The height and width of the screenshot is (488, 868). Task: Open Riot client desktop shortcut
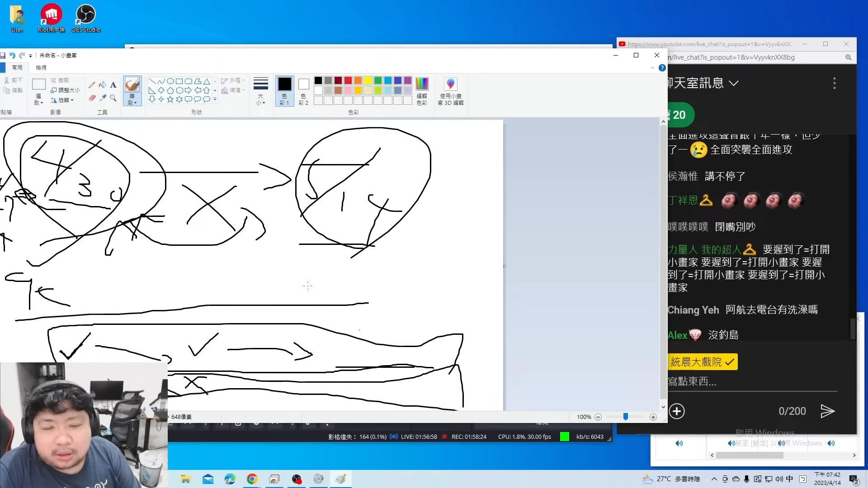(51, 19)
